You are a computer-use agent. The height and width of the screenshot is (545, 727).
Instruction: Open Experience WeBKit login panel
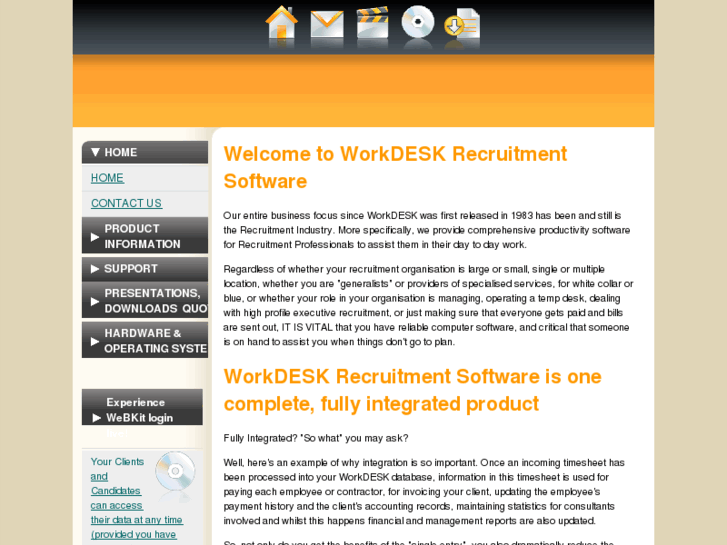click(142, 408)
